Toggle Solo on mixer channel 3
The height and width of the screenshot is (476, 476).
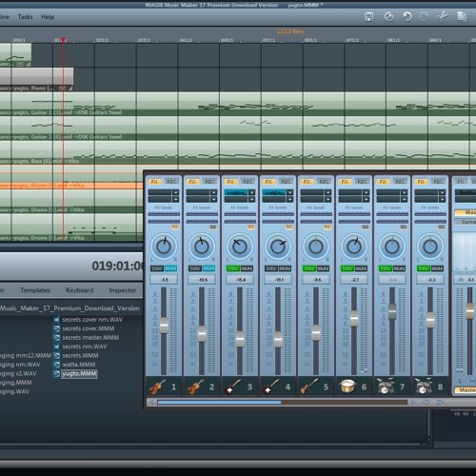[233, 268]
